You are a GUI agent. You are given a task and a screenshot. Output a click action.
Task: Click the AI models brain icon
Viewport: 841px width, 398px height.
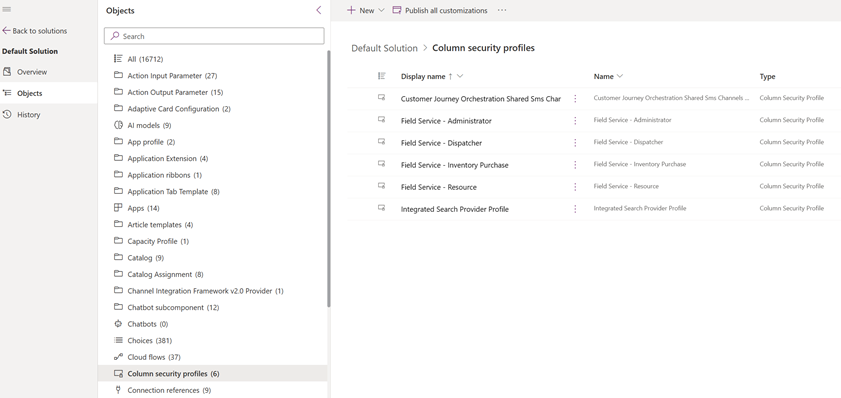(119, 125)
